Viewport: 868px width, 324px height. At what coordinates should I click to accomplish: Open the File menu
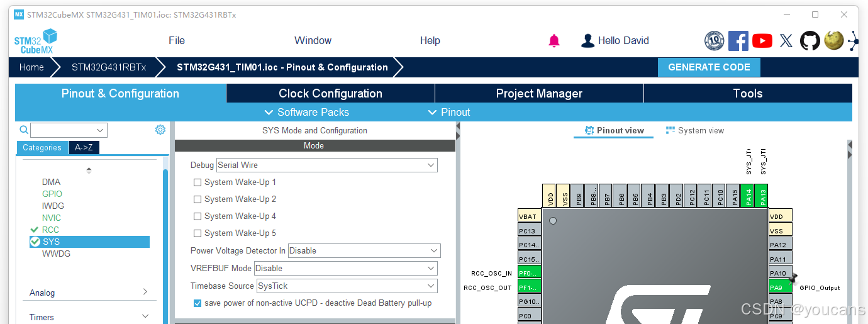click(177, 40)
